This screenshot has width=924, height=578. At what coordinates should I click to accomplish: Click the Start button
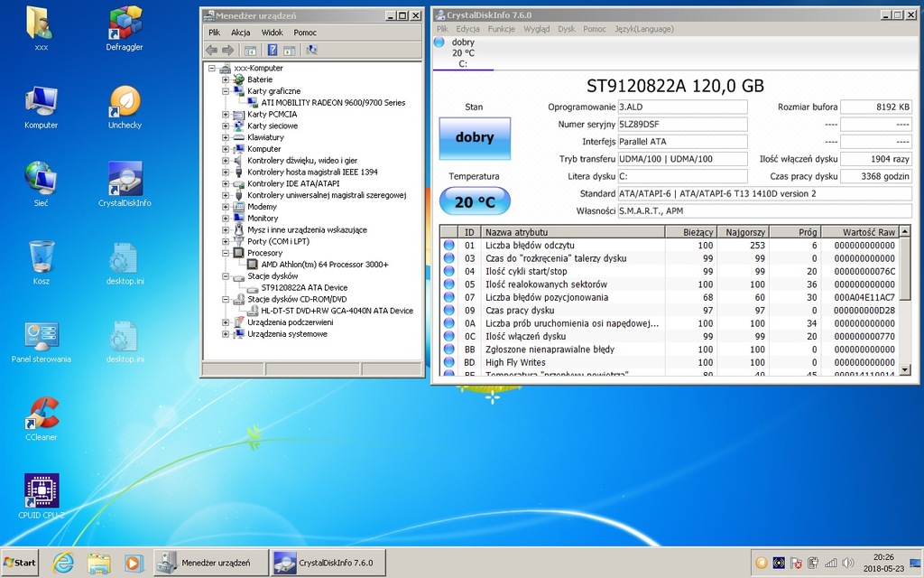click(20, 563)
